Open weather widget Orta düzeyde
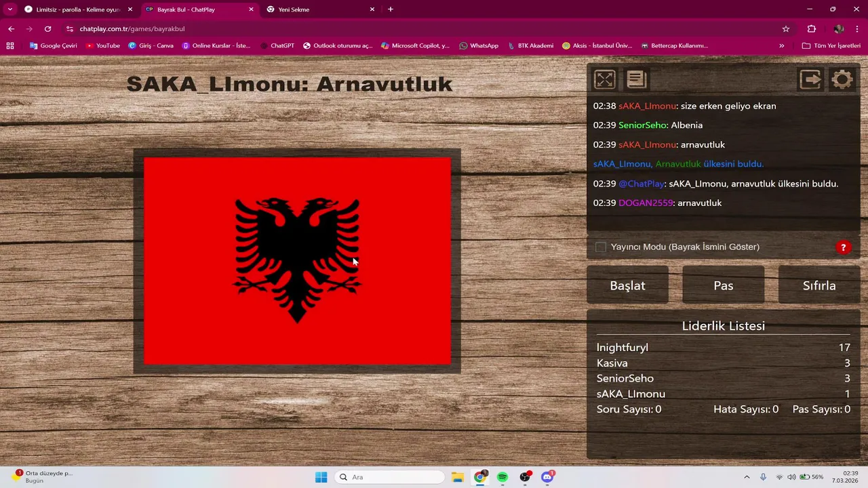868x488 pixels. (42, 476)
